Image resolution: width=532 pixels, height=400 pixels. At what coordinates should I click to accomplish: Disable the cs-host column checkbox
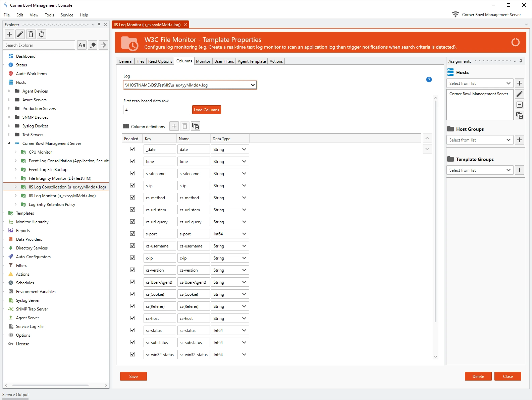pos(132,318)
